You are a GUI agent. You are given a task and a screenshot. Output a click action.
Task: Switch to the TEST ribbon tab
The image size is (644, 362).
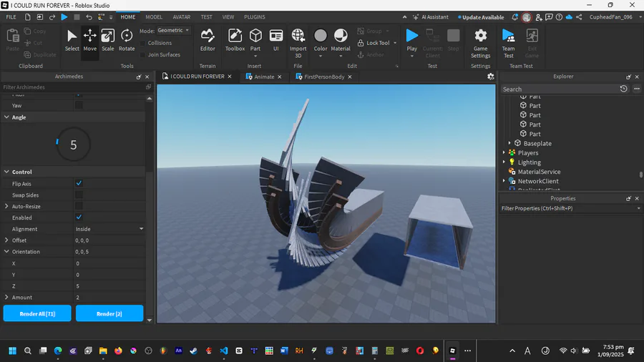207,17
